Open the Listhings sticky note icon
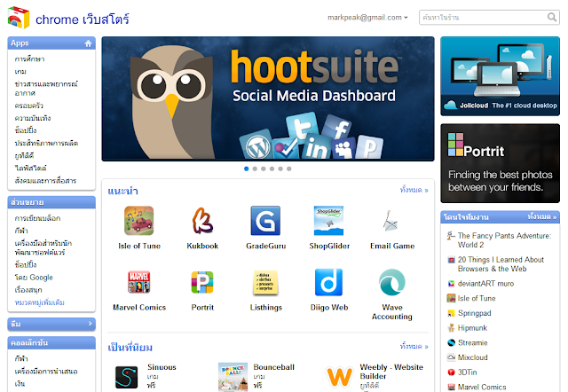This screenshot has height=392, width=568. (265, 282)
